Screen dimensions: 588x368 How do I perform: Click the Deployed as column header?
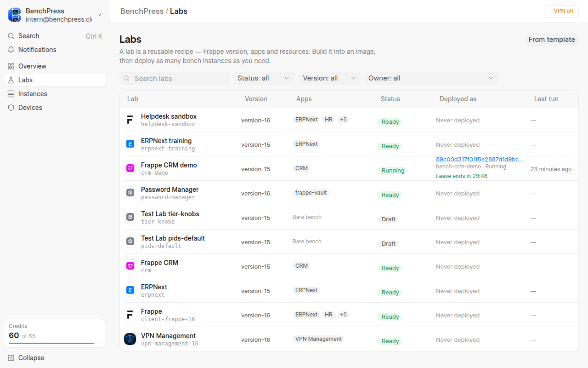pos(458,99)
